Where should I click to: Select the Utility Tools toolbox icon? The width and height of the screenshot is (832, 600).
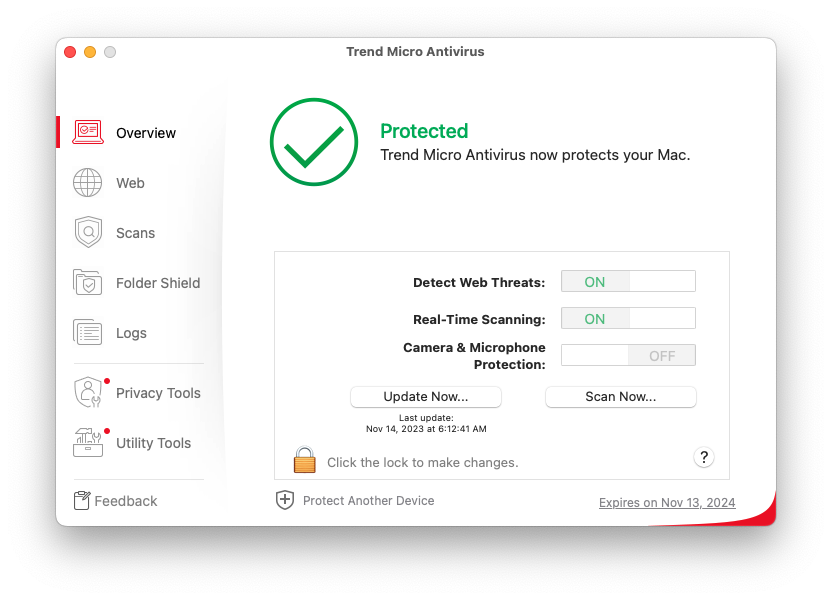[x=88, y=442]
